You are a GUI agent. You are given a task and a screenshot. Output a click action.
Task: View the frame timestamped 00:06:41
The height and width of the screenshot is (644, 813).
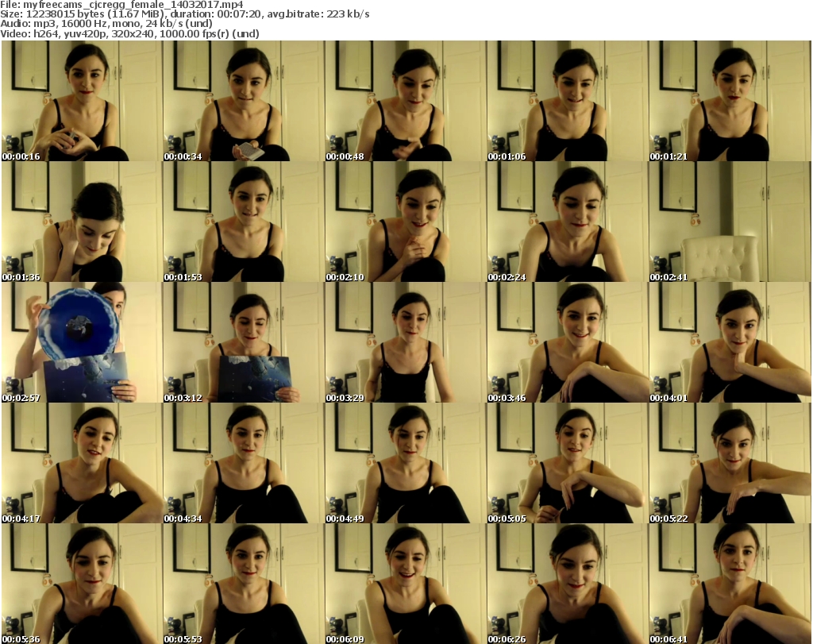click(x=730, y=584)
